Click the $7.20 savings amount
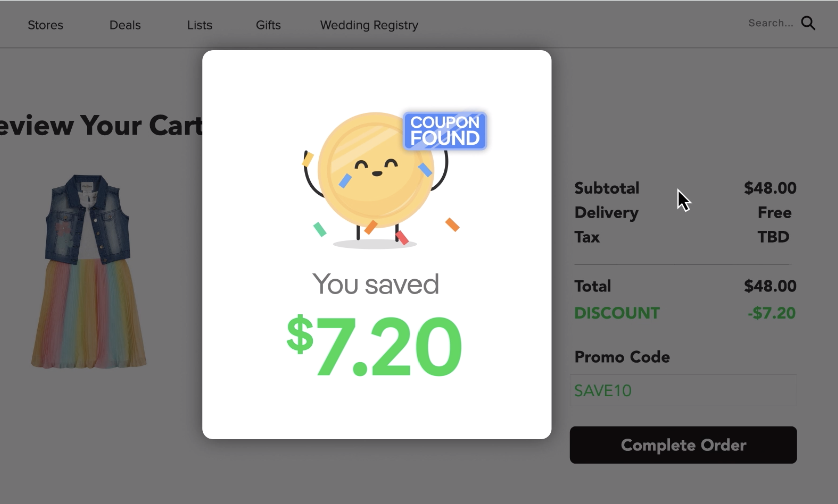The image size is (838, 504). [374, 346]
